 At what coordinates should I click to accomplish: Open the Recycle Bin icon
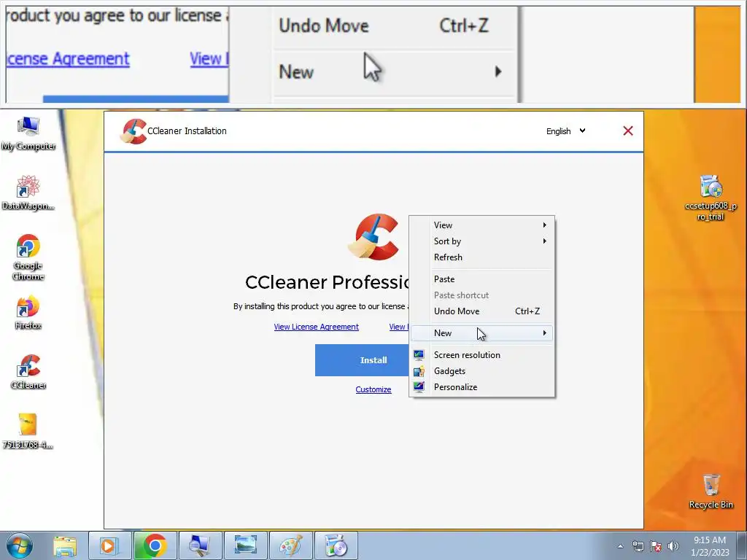point(711,491)
